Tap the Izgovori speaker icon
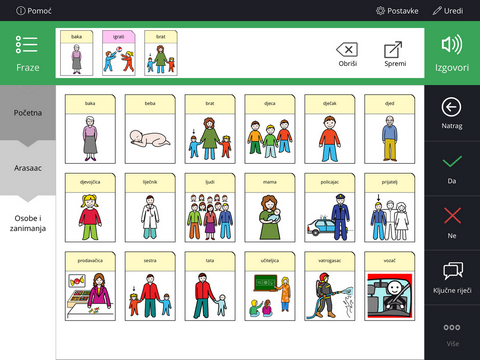The image size is (480, 360). (x=452, y=45)
